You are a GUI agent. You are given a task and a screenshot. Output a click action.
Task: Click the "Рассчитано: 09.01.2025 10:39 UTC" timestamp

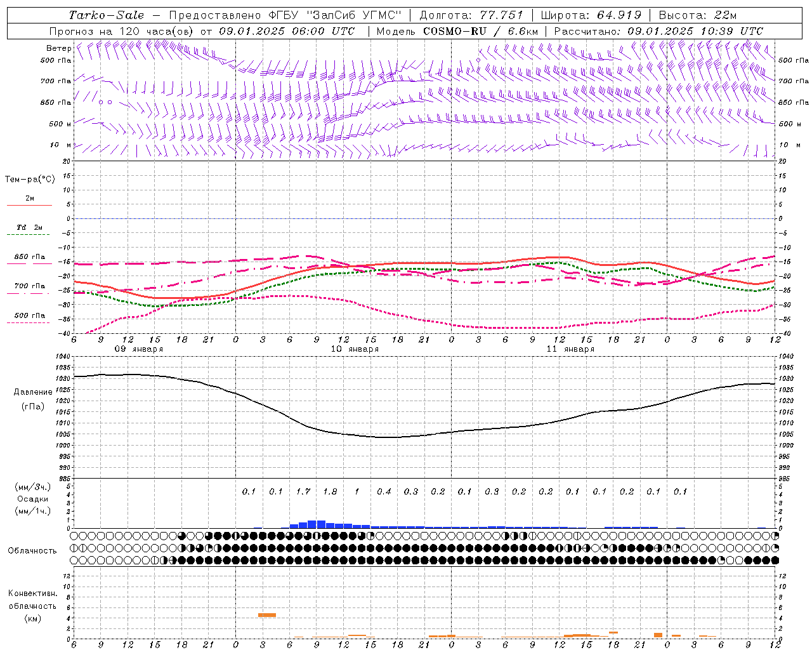pos(658,31)
